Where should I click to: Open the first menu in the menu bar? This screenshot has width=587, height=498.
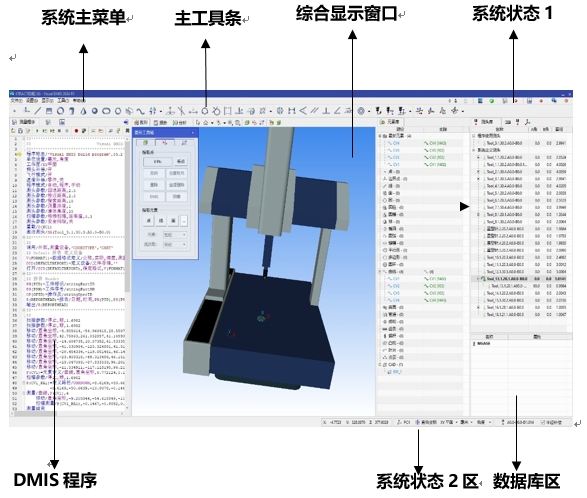(16, 101)
